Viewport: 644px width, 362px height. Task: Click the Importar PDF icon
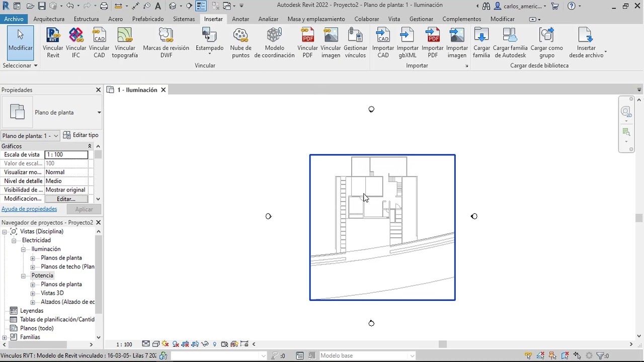click(x=432, y=36)
